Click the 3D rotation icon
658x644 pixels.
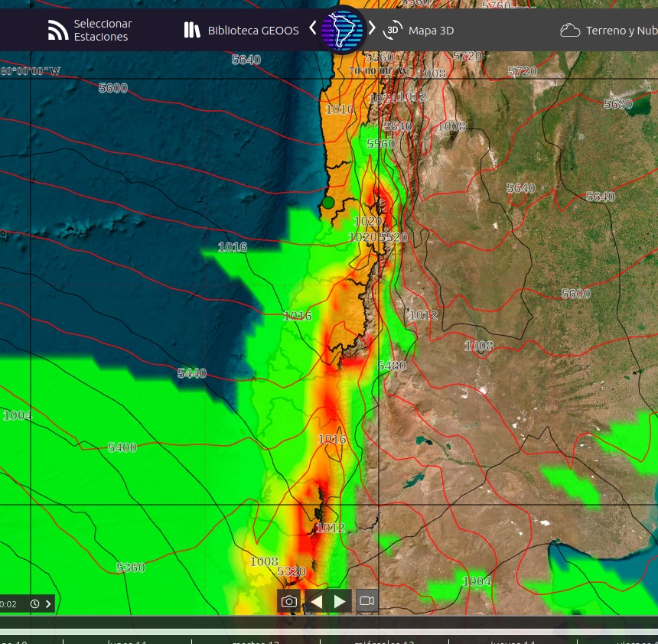pyautogui.click(x=393, y=30)
